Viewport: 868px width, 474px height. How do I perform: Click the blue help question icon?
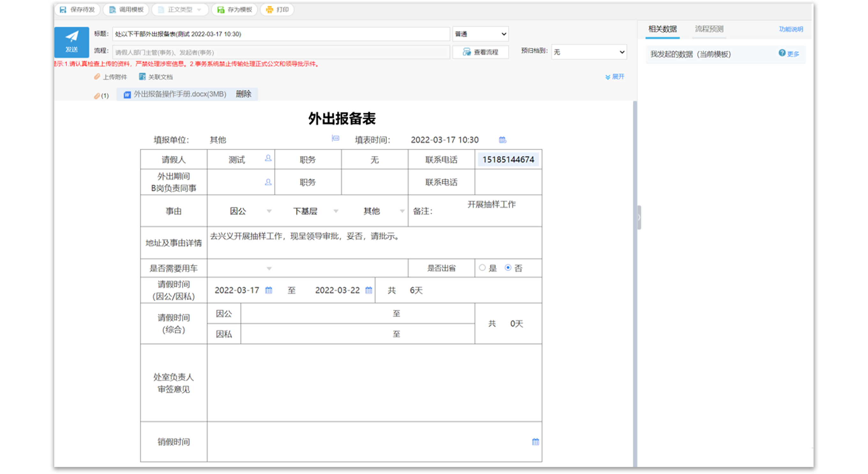782,53
